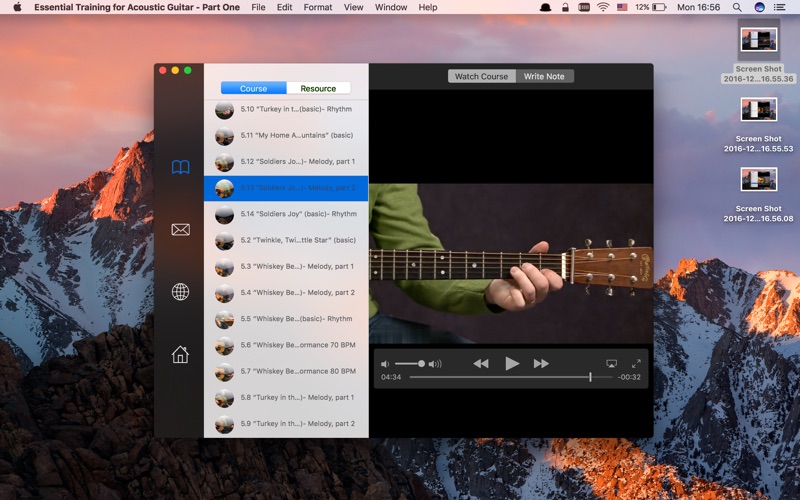Click the fast-forward playback button

point(541,363)
